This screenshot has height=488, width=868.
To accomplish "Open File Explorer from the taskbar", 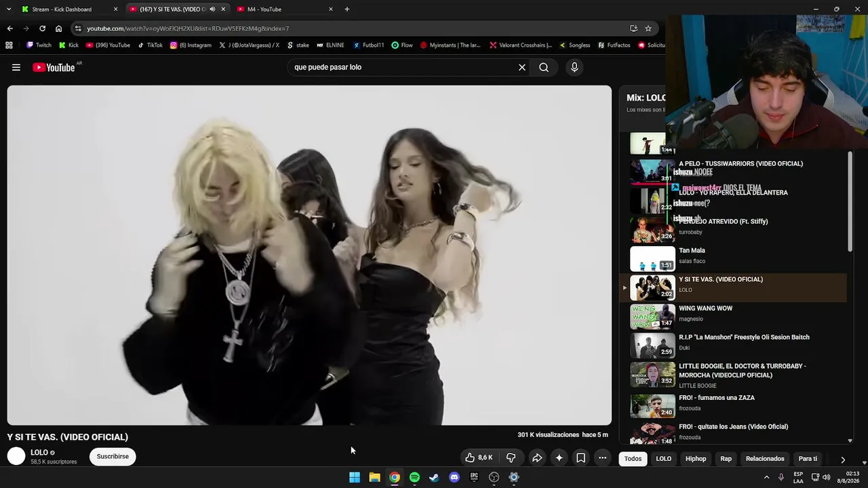I will tap(374, 477).
